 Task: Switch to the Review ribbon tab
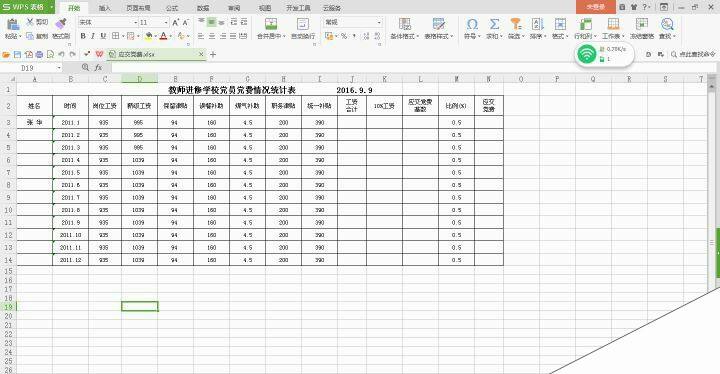[x=234, y=8]
